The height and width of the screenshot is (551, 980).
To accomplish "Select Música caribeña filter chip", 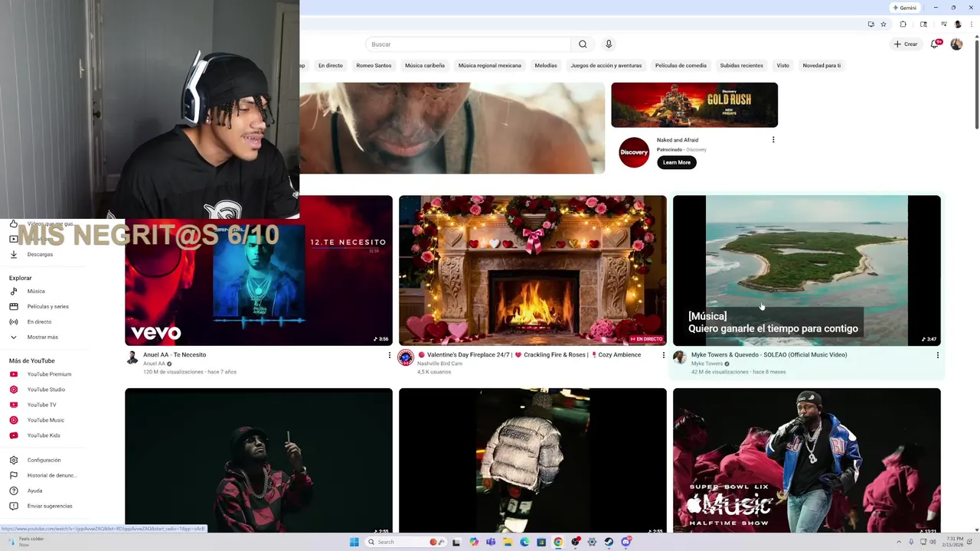I will point(425,66).
